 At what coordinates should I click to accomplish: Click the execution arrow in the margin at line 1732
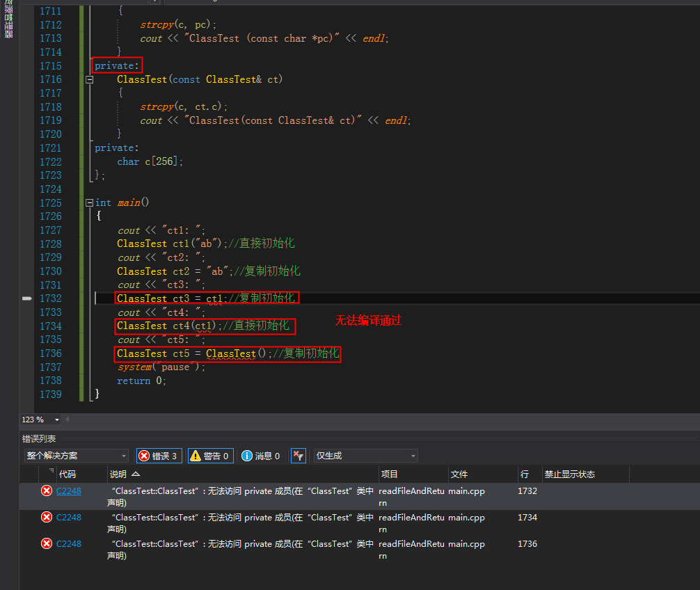[26, 298]
